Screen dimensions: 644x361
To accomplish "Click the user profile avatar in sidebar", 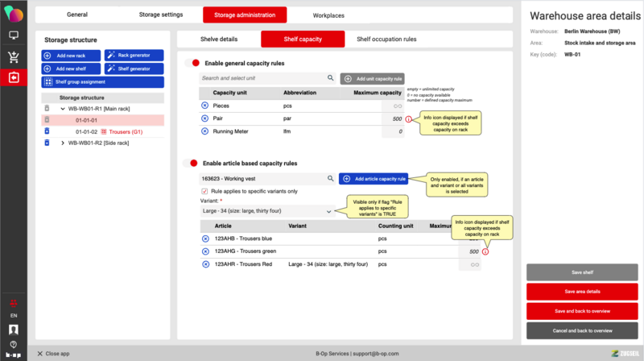I will [14, 330].
